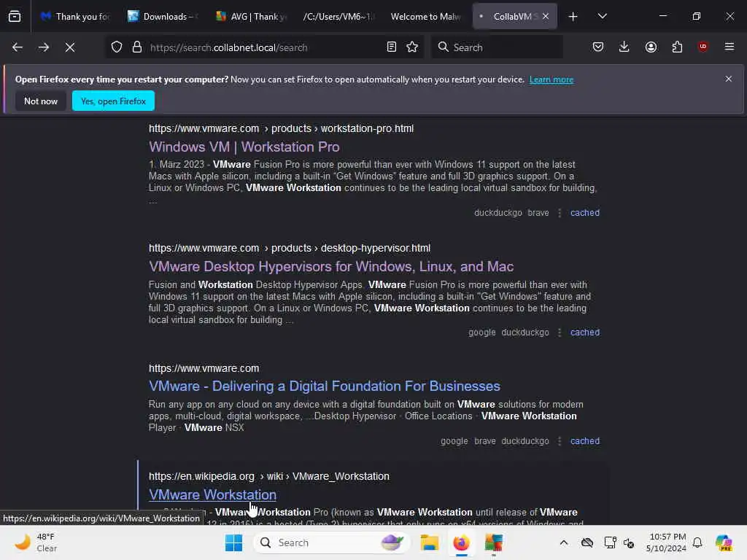Click the Firefox taskbar icon

461,542
